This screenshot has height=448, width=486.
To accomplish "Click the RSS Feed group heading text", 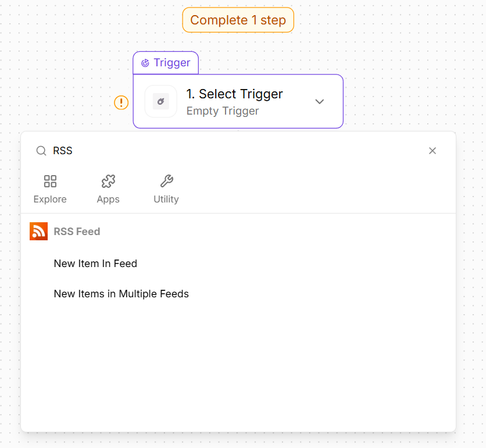I will pos(77,232).
